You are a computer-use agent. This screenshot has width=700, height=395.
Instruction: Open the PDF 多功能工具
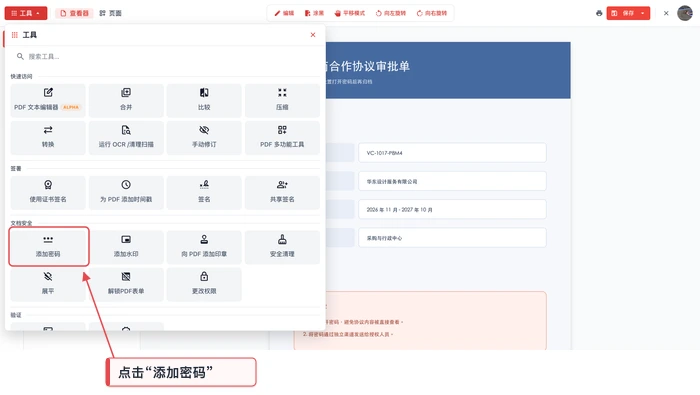[282, 137]
